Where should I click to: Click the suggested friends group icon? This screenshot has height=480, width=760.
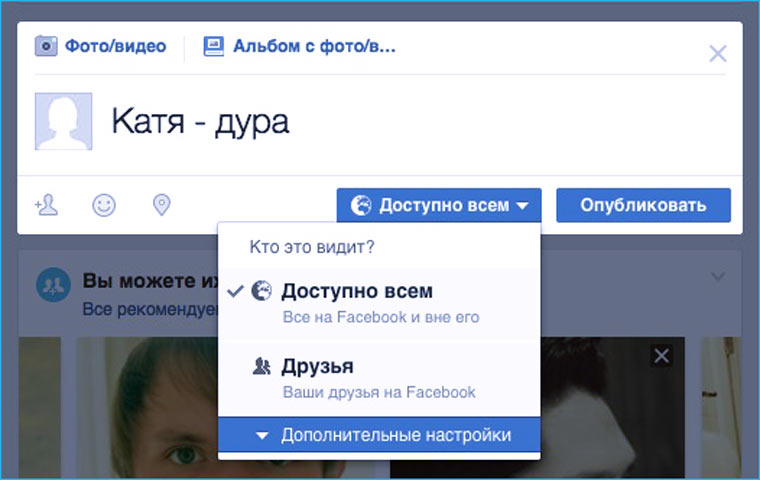(x=53, y=285)
